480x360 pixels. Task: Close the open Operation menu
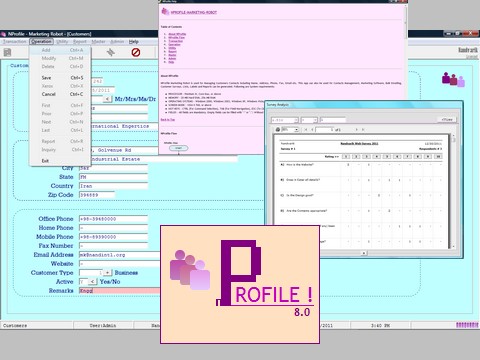point(41,42)
